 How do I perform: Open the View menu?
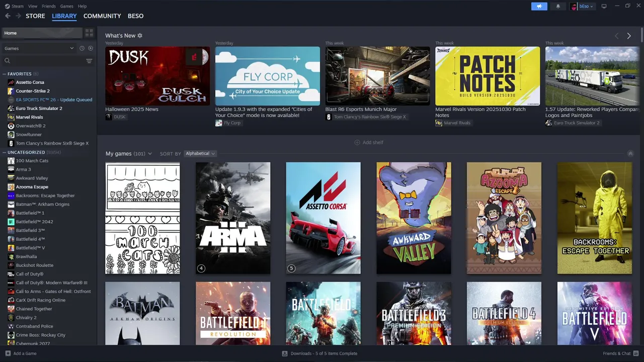click(33, 6)
